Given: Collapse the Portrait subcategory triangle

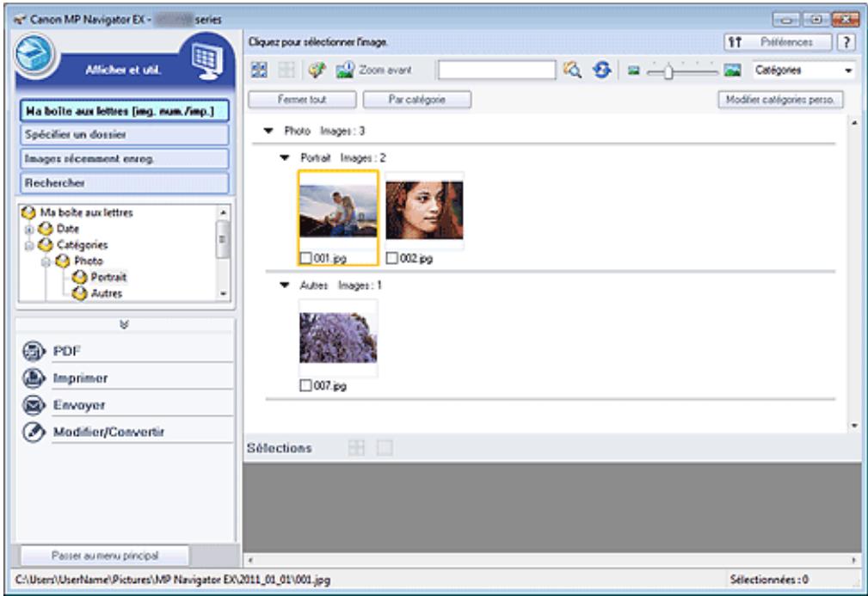Looking at the screenshot, I should click(285, 157).
